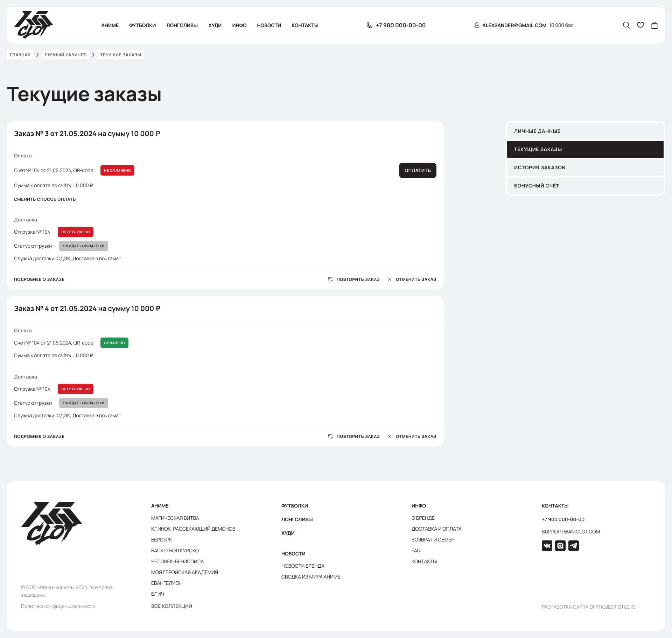Viewport: 672px width, 638px height.
Task: Open ВСЕ КОЛЛЕКЦИИ in the footer
Action: tap(171, 606)
